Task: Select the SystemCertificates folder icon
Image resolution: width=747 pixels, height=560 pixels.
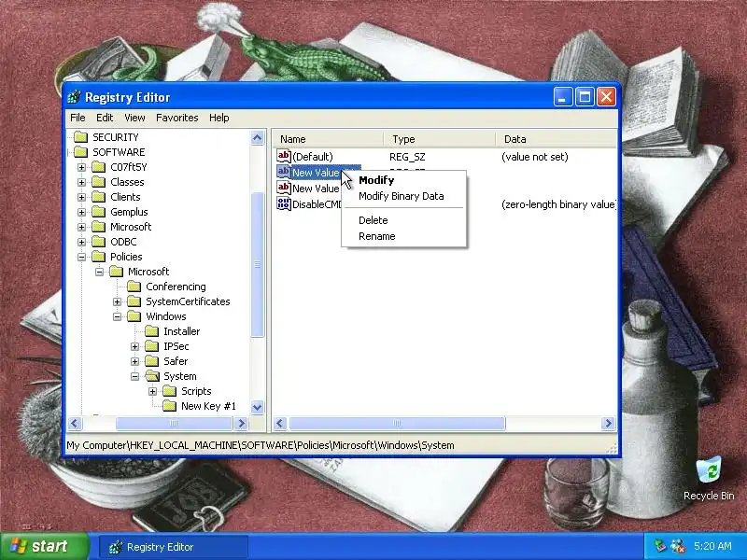Action: pyautogui.click(x=134, y=301)
